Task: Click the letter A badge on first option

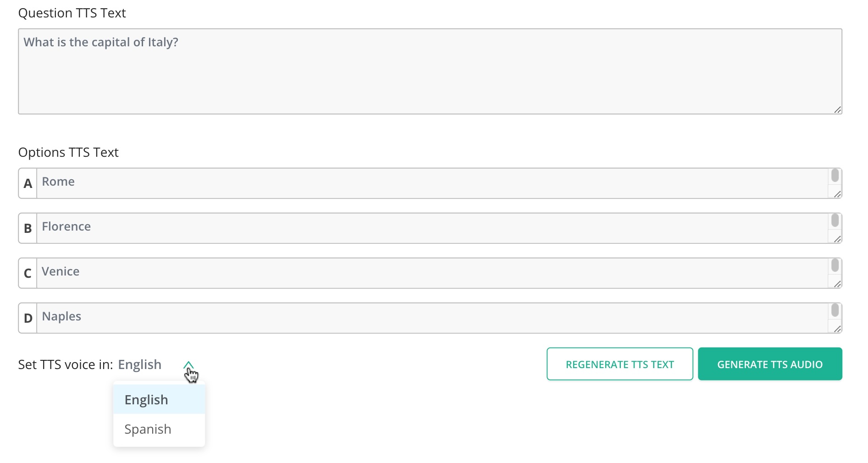Action: 27,183
